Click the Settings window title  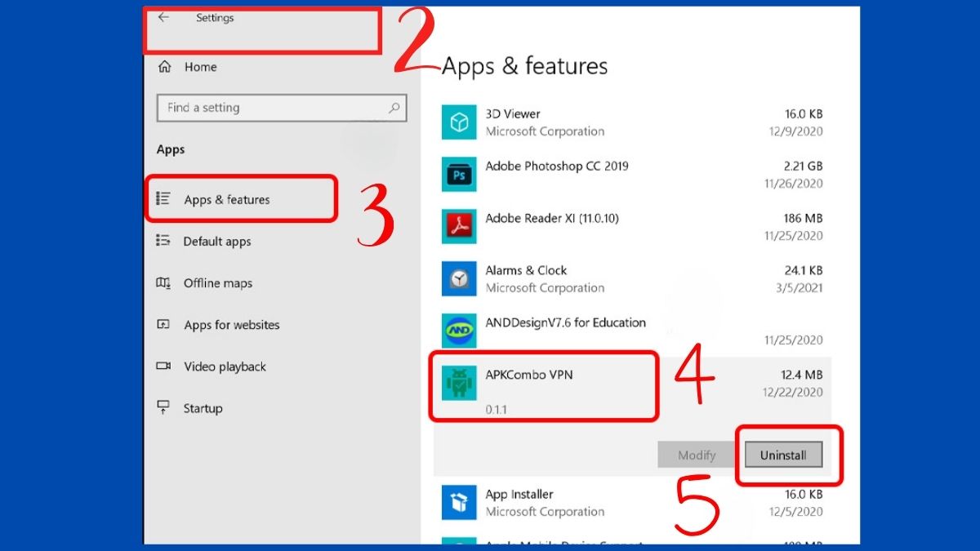215,17
